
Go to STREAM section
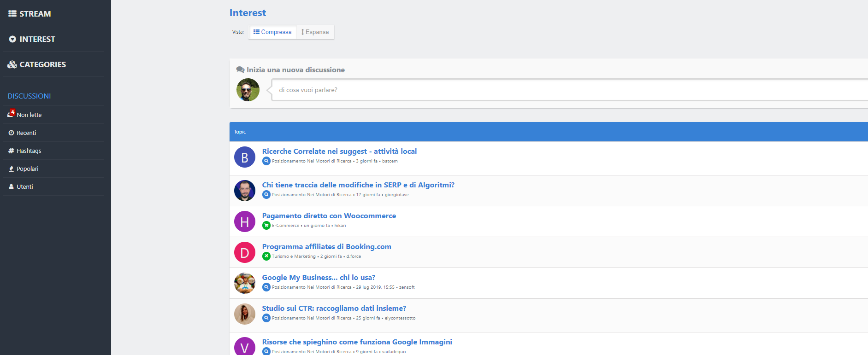click(x=35, y=14)
